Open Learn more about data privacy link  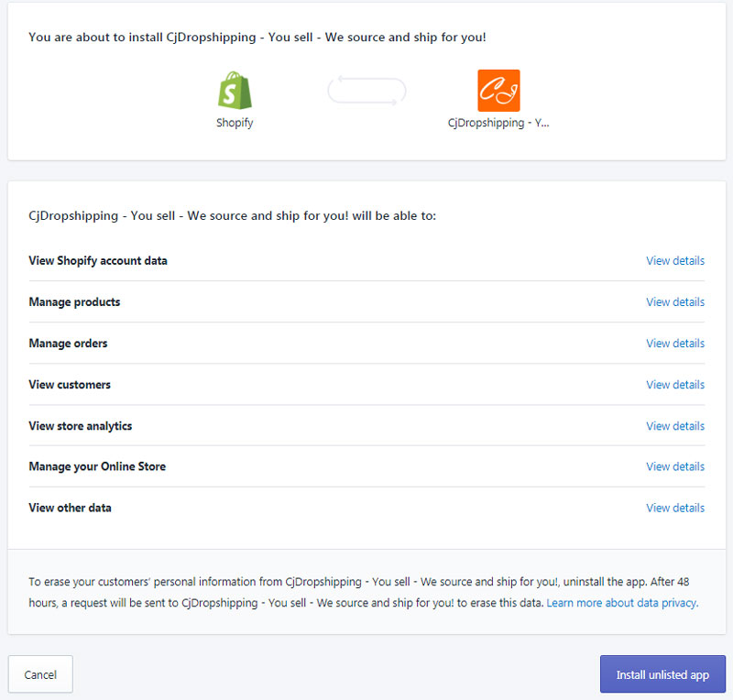point(622,603)
